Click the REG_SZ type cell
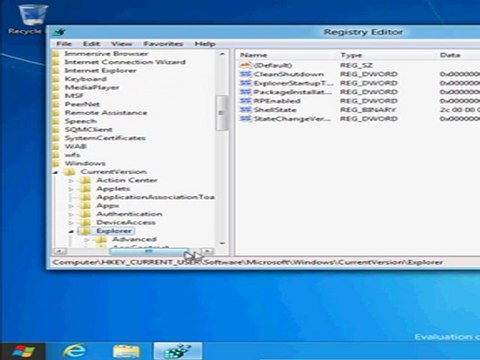The height and width of the screenshot is (360, 480). [356, 65]
